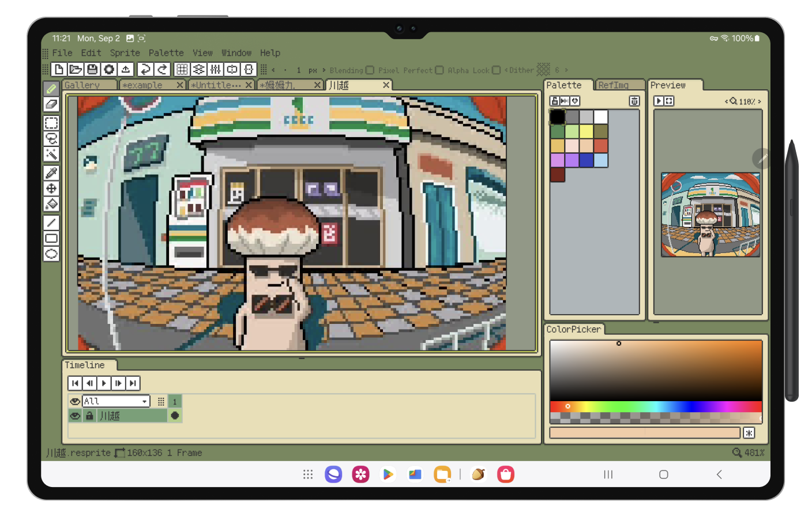Select the Eraser tool

(x=51, y=104)
